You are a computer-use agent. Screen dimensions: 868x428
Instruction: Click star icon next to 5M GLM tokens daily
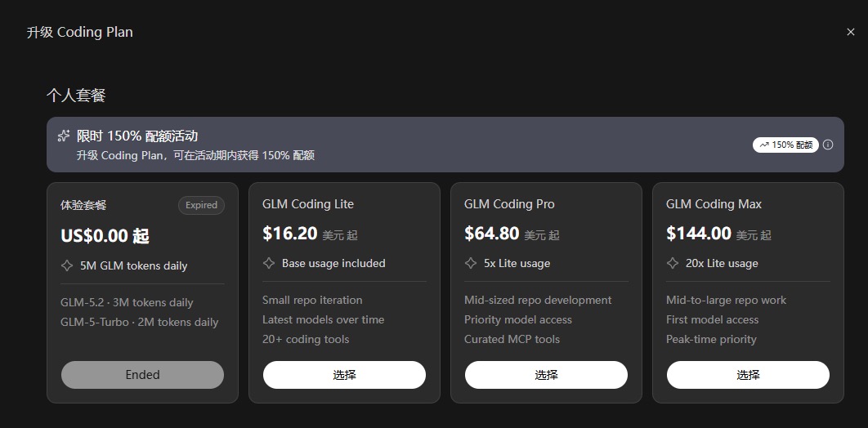tap(67, 265)
